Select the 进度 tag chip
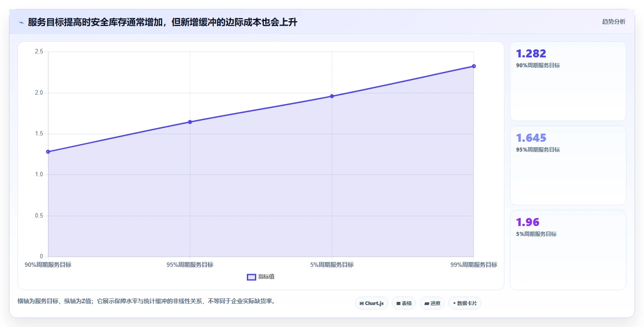The height and width of the screenshot is (327, 644). pyautogui.click(x=432, y=303)
